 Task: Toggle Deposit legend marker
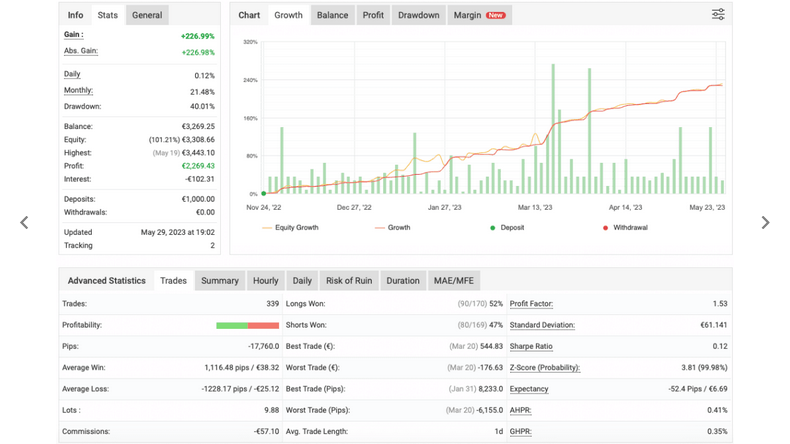pyautogui.click(x=507, y=228)
